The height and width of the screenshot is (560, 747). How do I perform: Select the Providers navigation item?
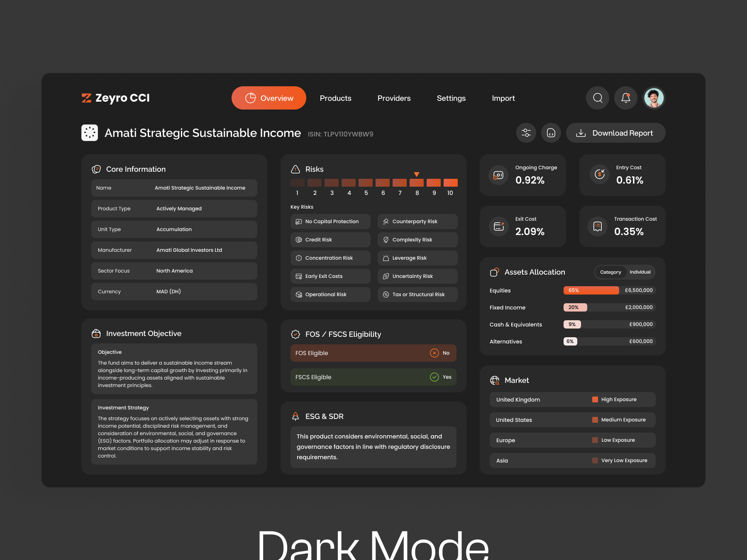394,98
